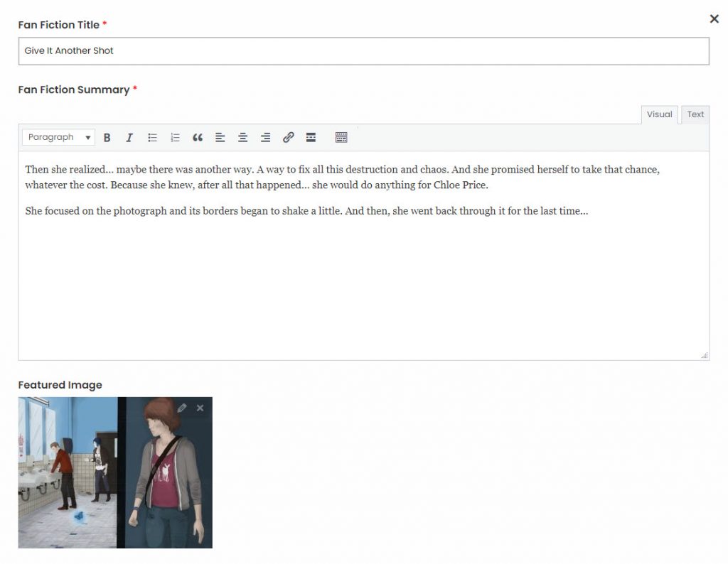The height and width of the screenshot is (564, 728).
Task: Expand the paragraph style menu arrow
Action: 88,137
